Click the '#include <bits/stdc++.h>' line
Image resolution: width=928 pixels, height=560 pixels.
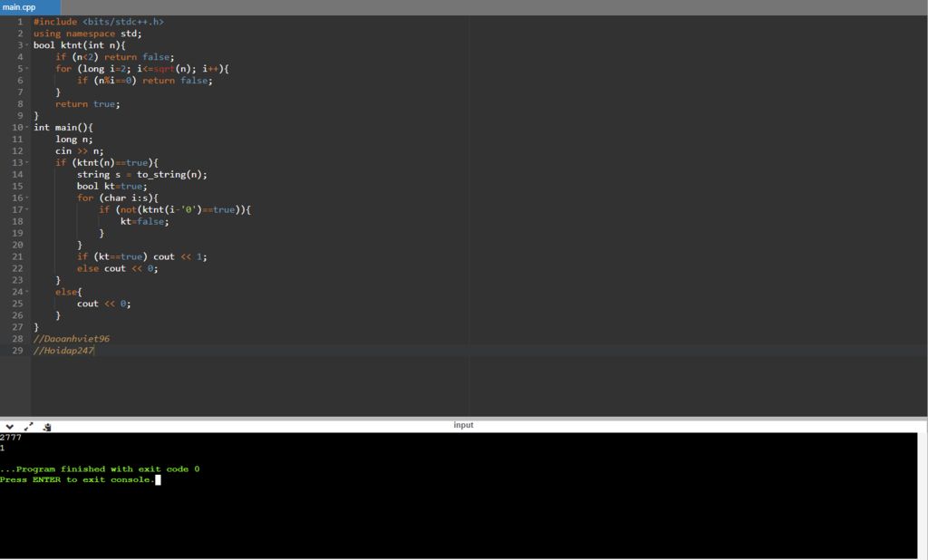[98, 22]
